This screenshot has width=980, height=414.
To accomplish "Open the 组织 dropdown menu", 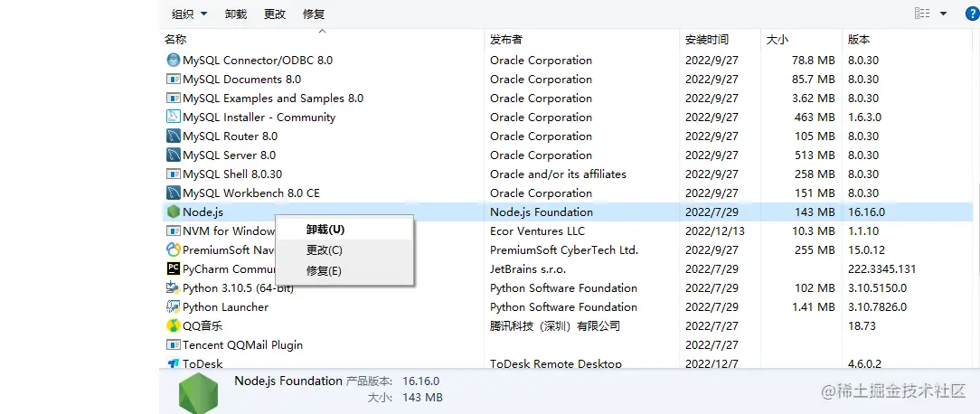I will 189,14.
